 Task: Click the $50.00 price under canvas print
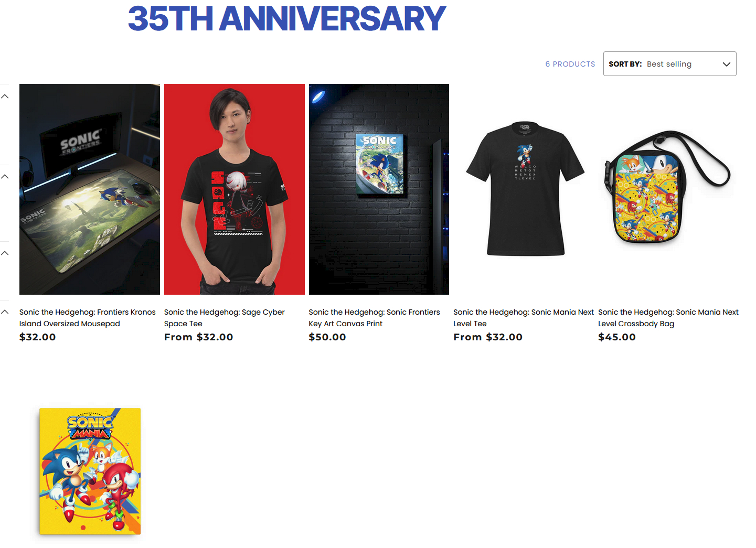[327, 337]
